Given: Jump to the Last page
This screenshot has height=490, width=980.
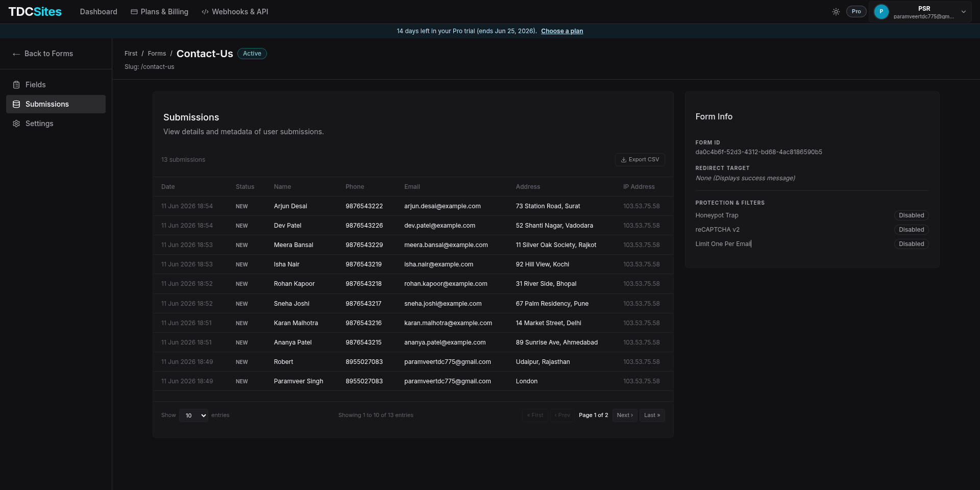Looking at the screenshot, I should (x=652, y=415).
